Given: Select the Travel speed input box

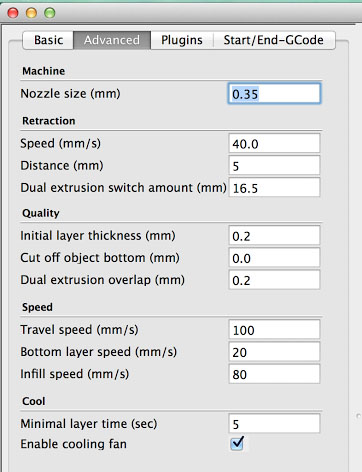Looking at the screenshot, I should pyautogui.click(x=274, y=330).
